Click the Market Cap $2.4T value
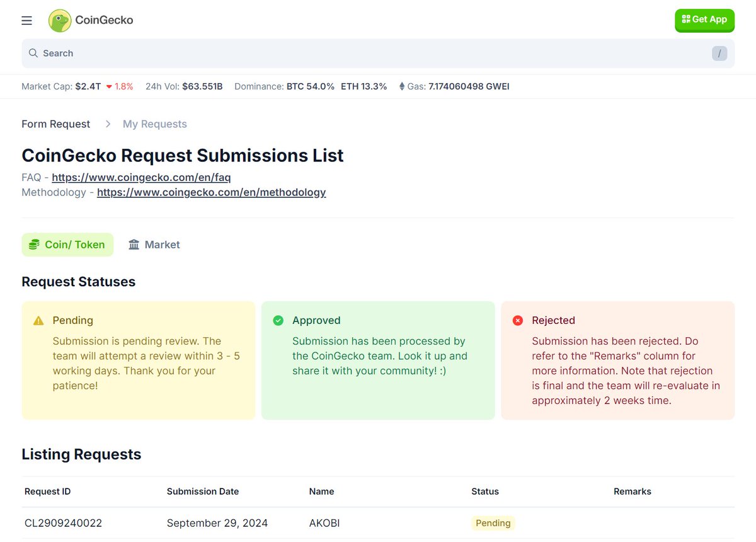This screenshot has height=542, width=756. tap(88, 86)
